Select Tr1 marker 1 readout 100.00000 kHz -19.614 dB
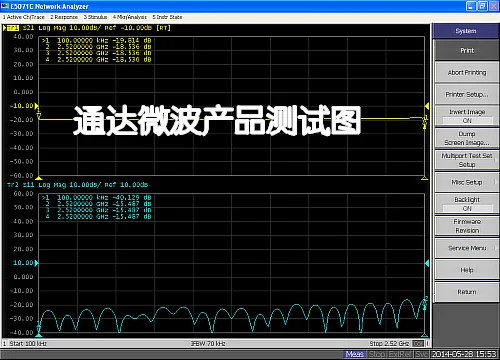Screen dimensions: 500x360 (96, 40)
